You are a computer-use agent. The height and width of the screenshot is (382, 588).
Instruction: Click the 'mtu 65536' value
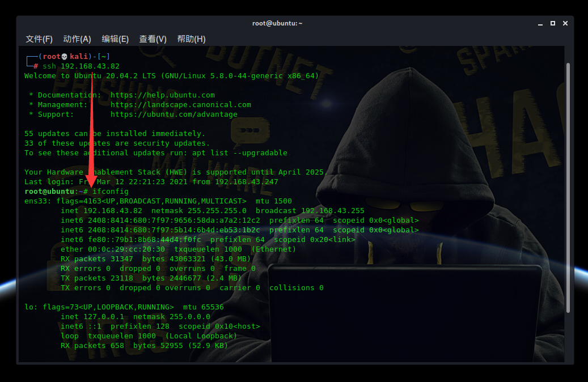point(203,307)
